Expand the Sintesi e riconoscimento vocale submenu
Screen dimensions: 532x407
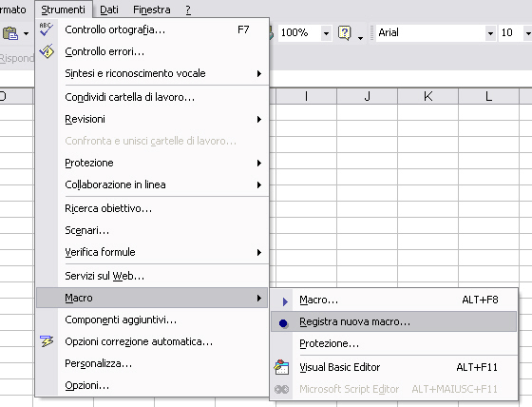click(259, 73)
